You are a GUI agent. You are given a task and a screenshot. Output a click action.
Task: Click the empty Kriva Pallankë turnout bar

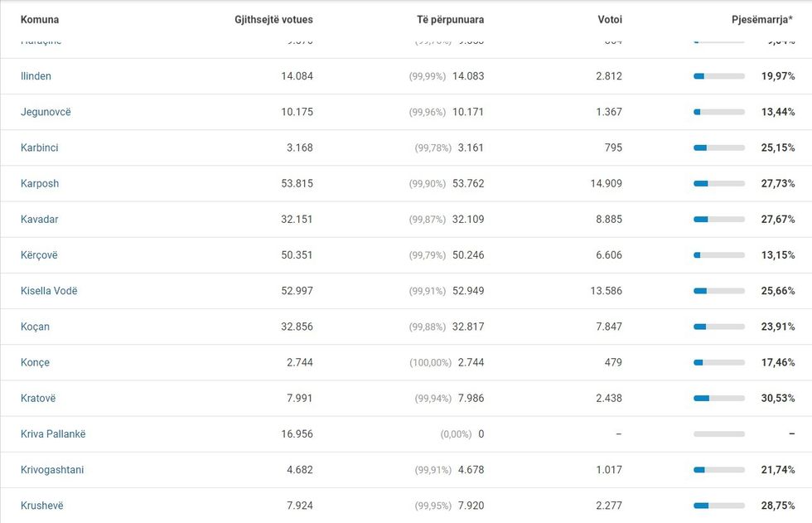[x=718, y=434]
